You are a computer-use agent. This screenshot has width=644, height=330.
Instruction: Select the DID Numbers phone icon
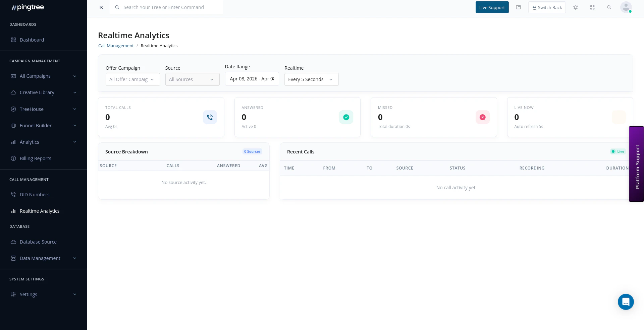click(x=13, y=194)
